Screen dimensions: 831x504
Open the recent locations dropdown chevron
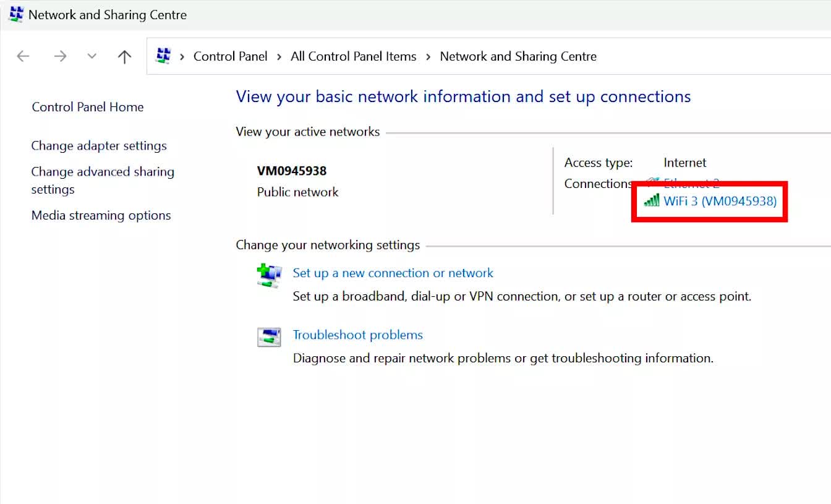(x=92, y=56)
